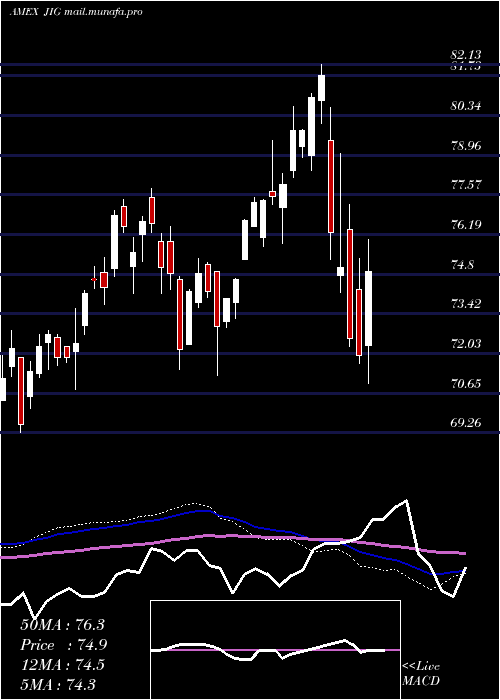Click the 82.13 price axis label
Screen dimensions: 500x700
[466, 55]
